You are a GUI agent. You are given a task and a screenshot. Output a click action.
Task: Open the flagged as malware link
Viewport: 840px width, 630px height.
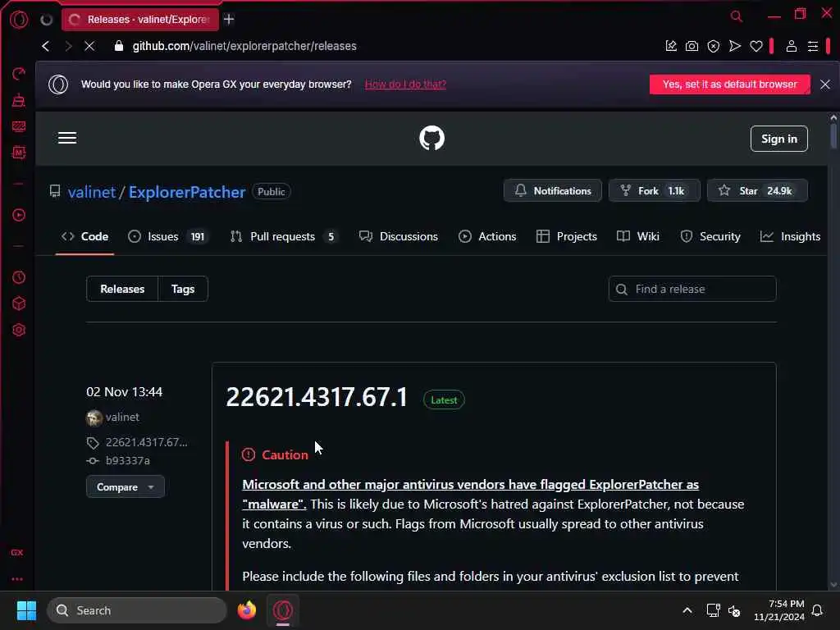(x=470, y=494)
